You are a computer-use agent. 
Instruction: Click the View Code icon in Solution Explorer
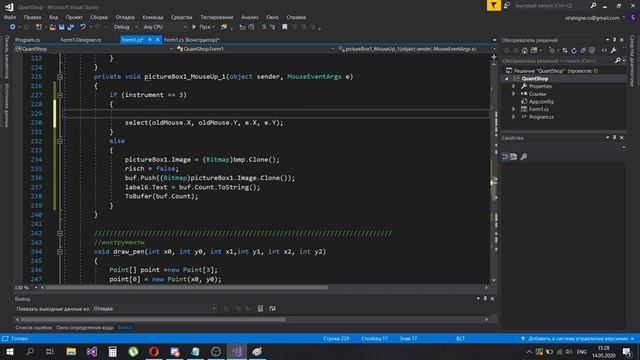pyautogui.click(x=604, y=51)
